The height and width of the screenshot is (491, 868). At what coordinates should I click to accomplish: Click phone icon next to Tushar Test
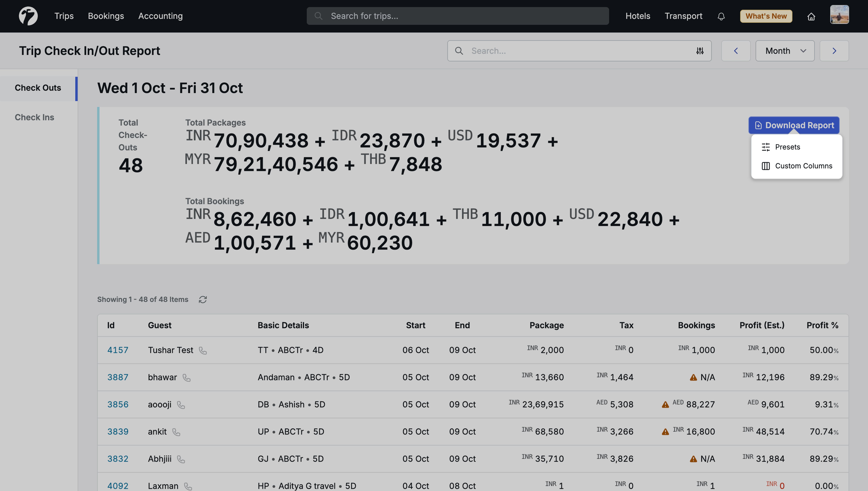coord(203,350)
